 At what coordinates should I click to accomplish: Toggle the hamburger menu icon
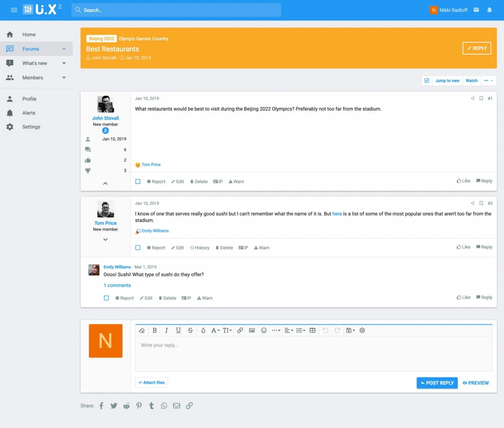[x=14, y=10]
